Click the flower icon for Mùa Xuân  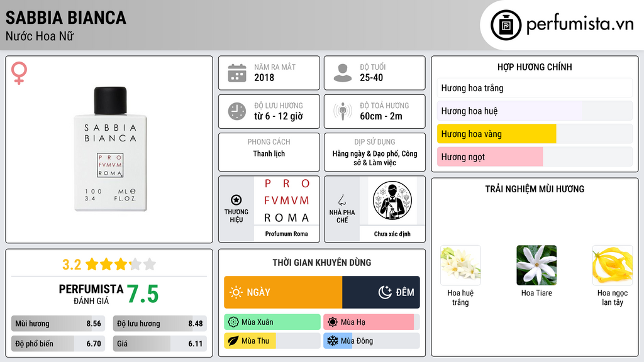tap(233, 322)
